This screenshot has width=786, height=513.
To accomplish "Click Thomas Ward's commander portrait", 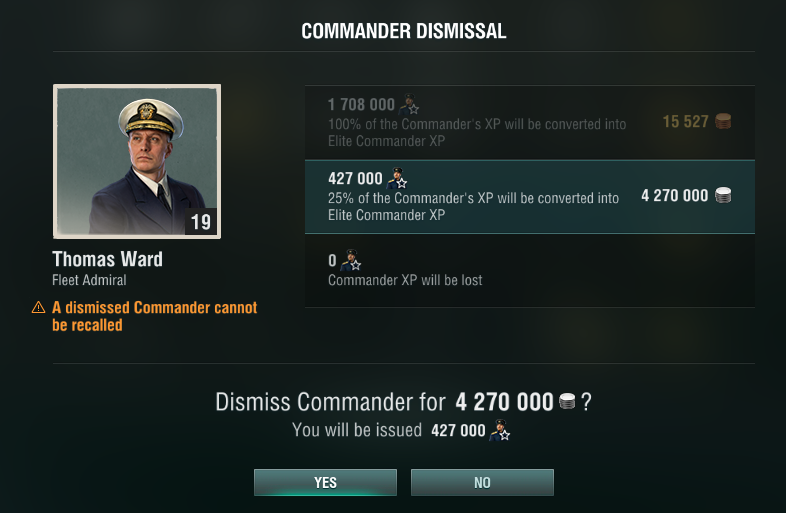I will tap(137, 161).
